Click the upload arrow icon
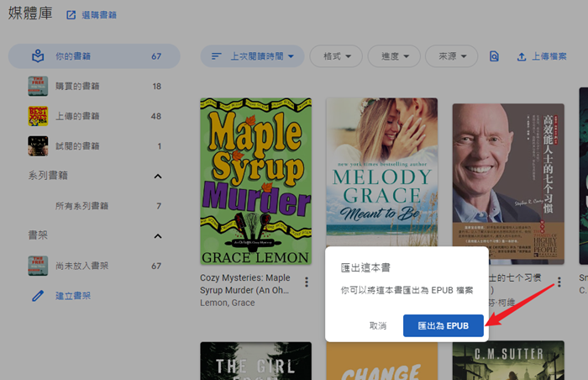 pos(522,56)
